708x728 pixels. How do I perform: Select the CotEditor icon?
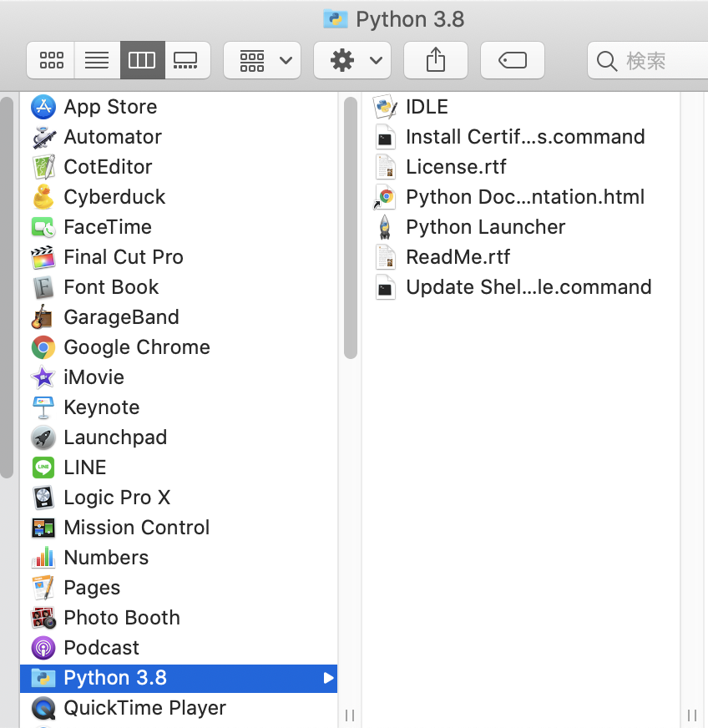(43, 167)
